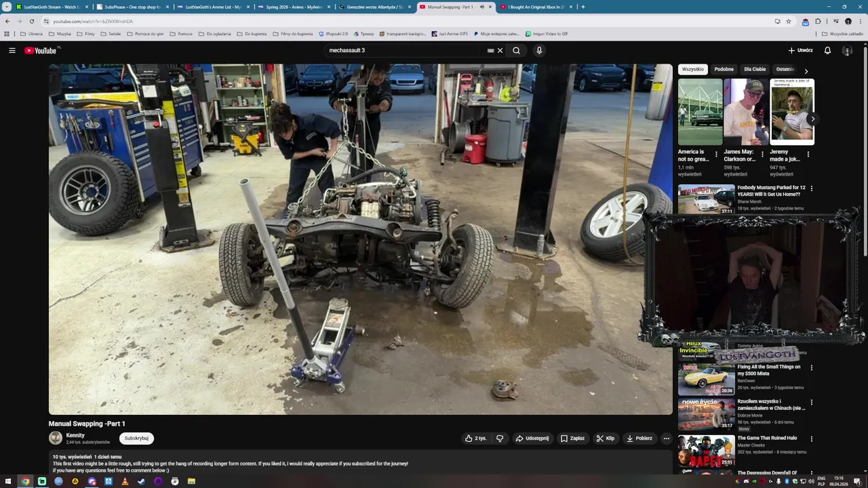Clear the search query with the X
This screenshot has width=868, height=488.
(500, 50)
